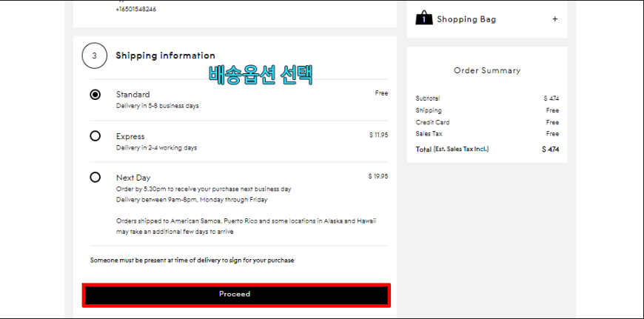
Task: Click the Express option label
Action: 130,136
